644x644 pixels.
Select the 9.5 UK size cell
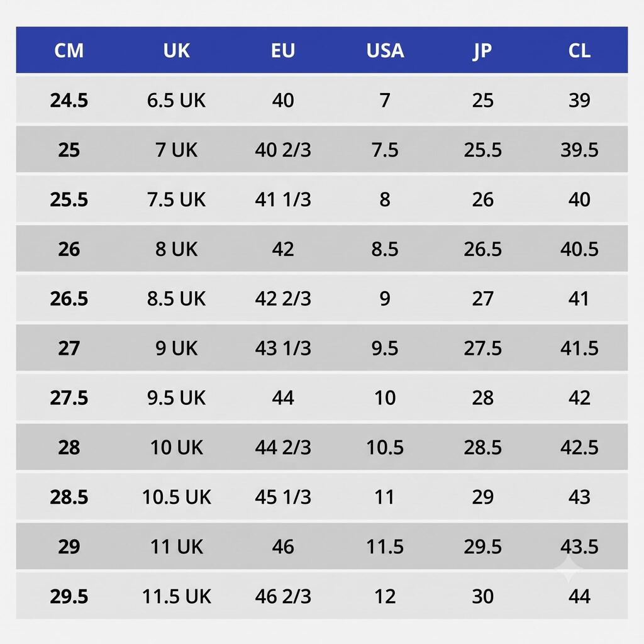coord(177,398)
